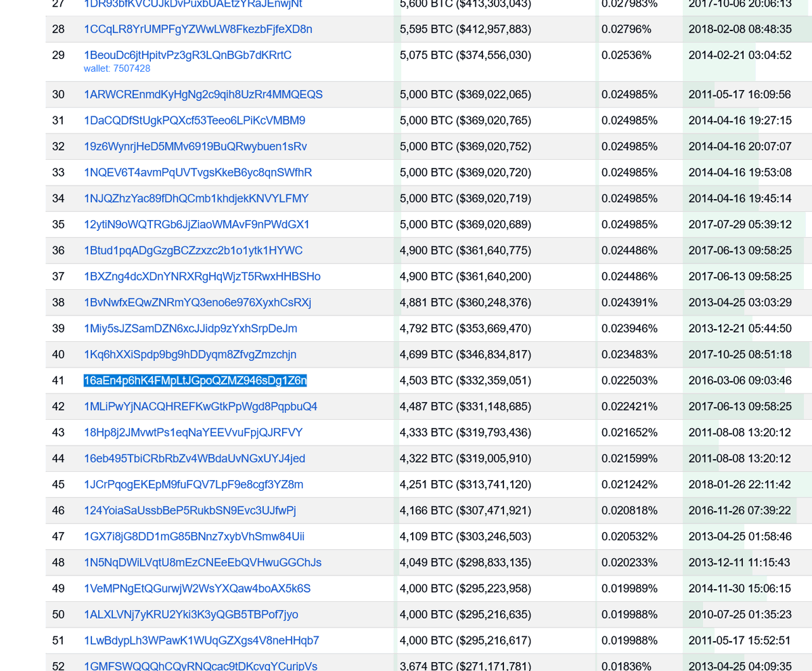Open address 1CCqLR8YrUMPFgYZWwLW8FkezbFjfeXD8n

(x=198, y=29)
